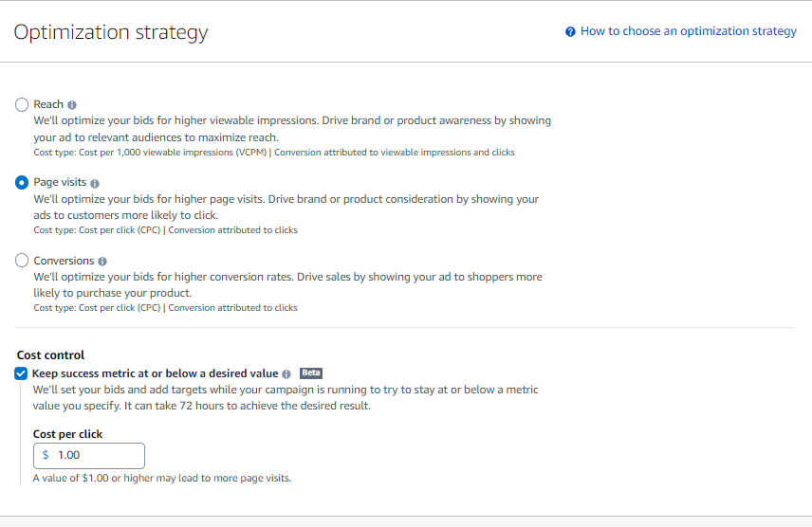Click the blue question mark help icon

click(570, 31)
